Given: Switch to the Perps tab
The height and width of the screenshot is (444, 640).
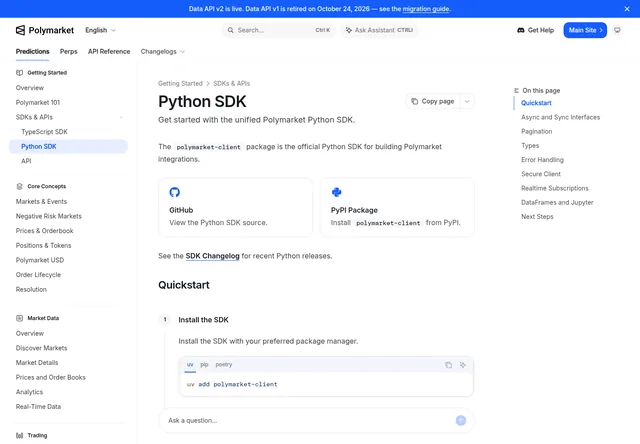Looking at the screenshot, I should [x=68, y=51].
